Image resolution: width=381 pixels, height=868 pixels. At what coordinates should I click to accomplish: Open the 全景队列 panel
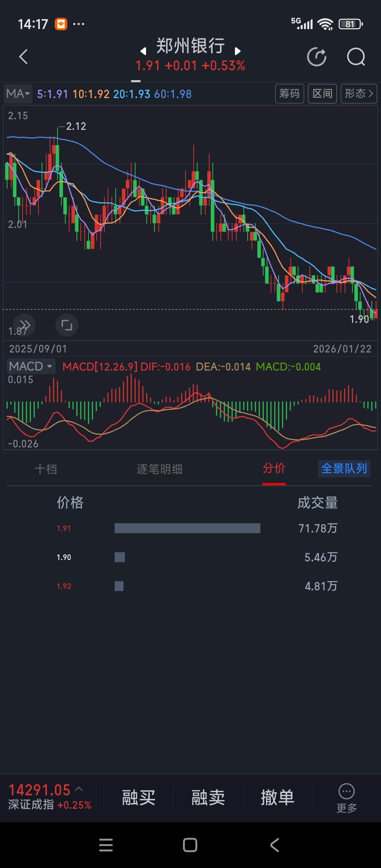click(x=344, y=469)
